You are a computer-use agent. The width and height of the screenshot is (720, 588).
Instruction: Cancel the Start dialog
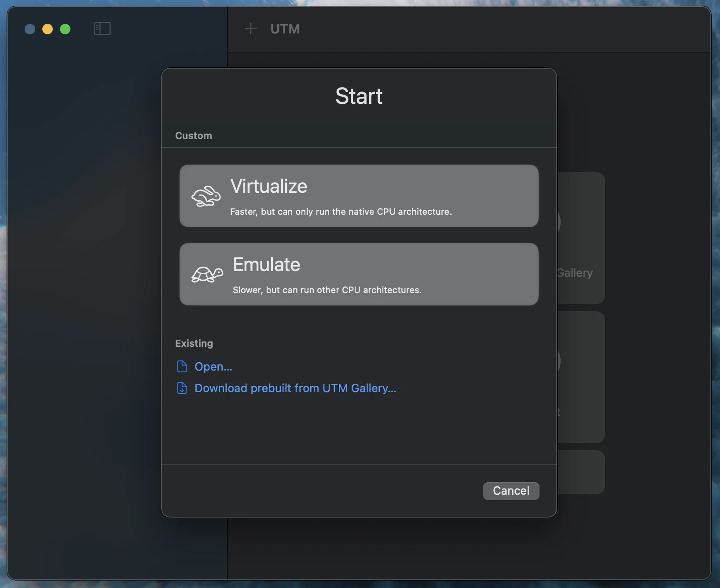pyautogui.click(x=511, y=491)
